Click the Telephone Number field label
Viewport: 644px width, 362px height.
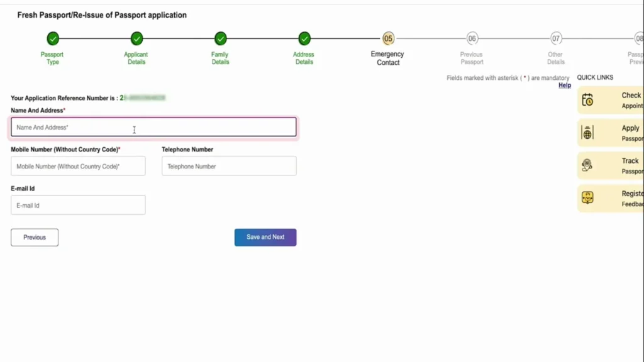click(187, 150)
